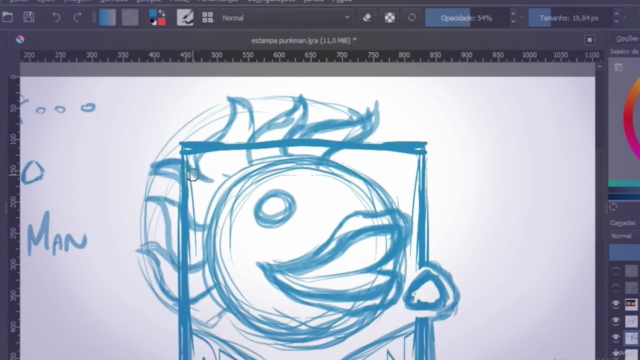640x360 pixels.
Task: Click the Krita logo beside the title
Action: 20,40
